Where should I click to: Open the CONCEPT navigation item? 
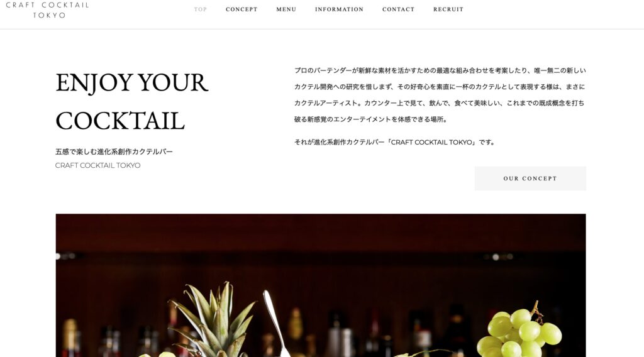(x=241, y=9)
